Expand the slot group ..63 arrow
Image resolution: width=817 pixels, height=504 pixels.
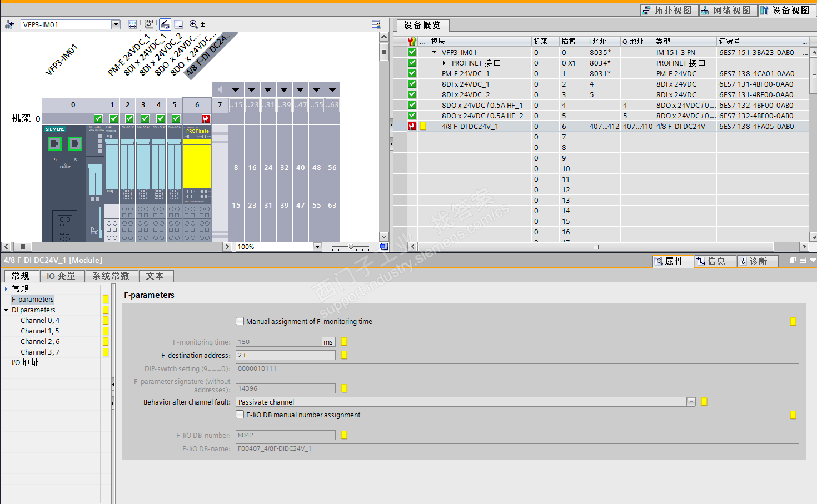point(332,89)
